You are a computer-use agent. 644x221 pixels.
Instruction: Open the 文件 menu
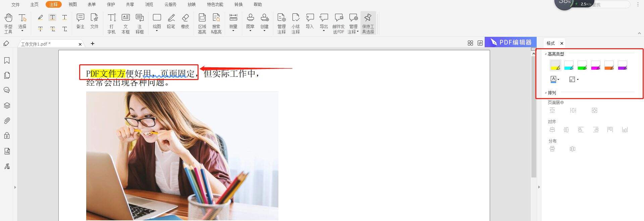[x=15, y=4]
